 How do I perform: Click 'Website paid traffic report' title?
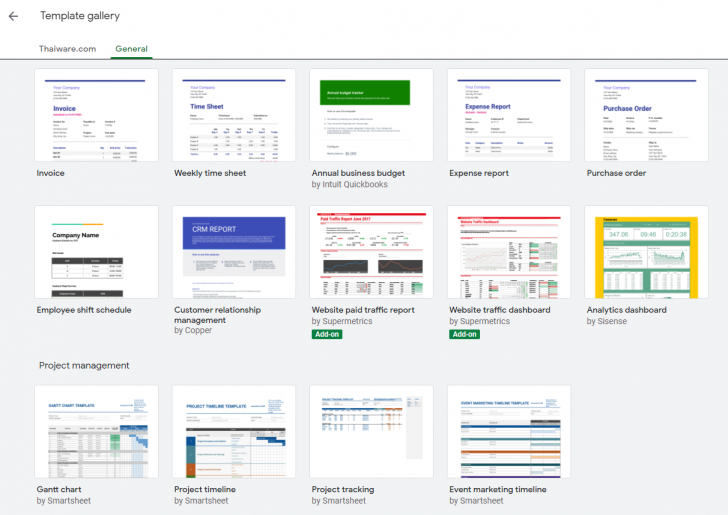[x=363, y=310]
